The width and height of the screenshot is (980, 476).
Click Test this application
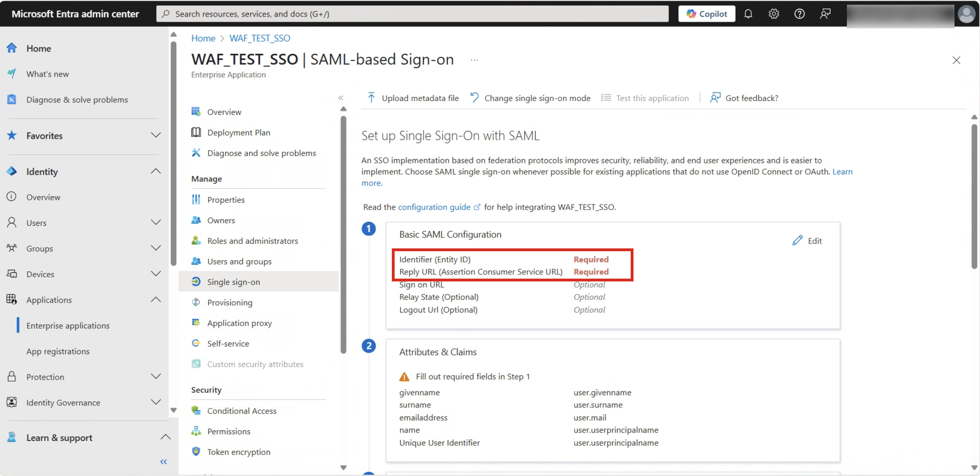(645, 98)
